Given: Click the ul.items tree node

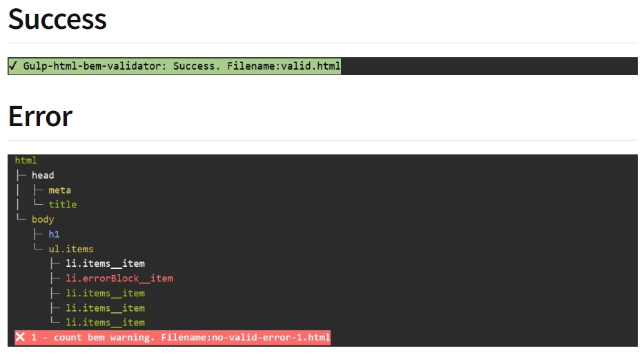Looking at the screenshot, I should pos(71,249).
